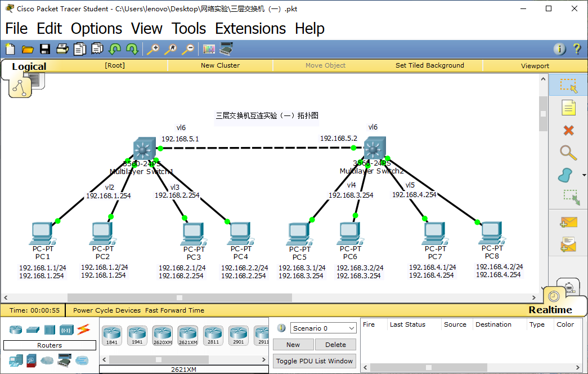This screenshot has width=588, height=374.
Task: Click Toggle PDU List Window
Action: tap(314, 361)
